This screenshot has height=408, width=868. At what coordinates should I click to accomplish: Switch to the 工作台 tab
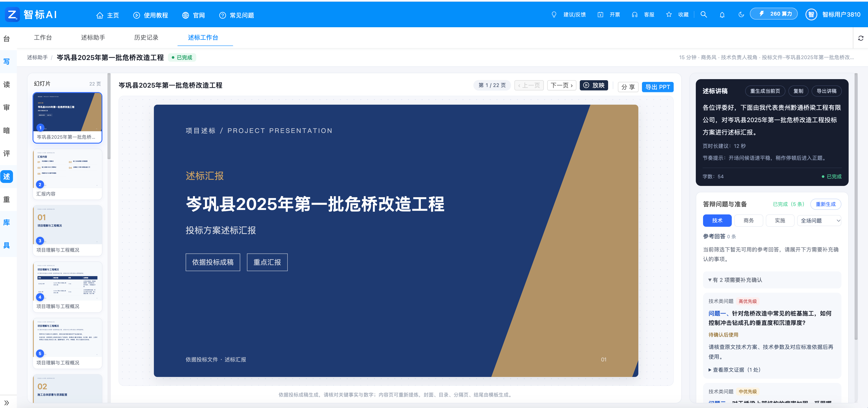click(43, 37)
